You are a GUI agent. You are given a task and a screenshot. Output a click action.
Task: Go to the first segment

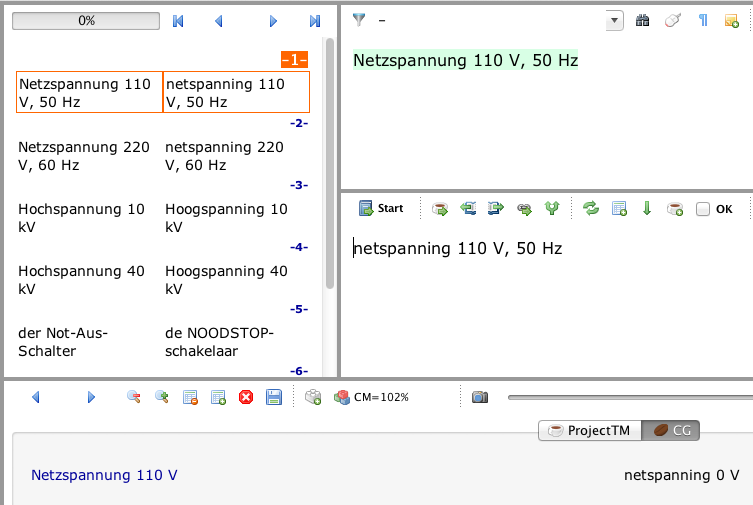pyautogui.click(x=179, y=21)
